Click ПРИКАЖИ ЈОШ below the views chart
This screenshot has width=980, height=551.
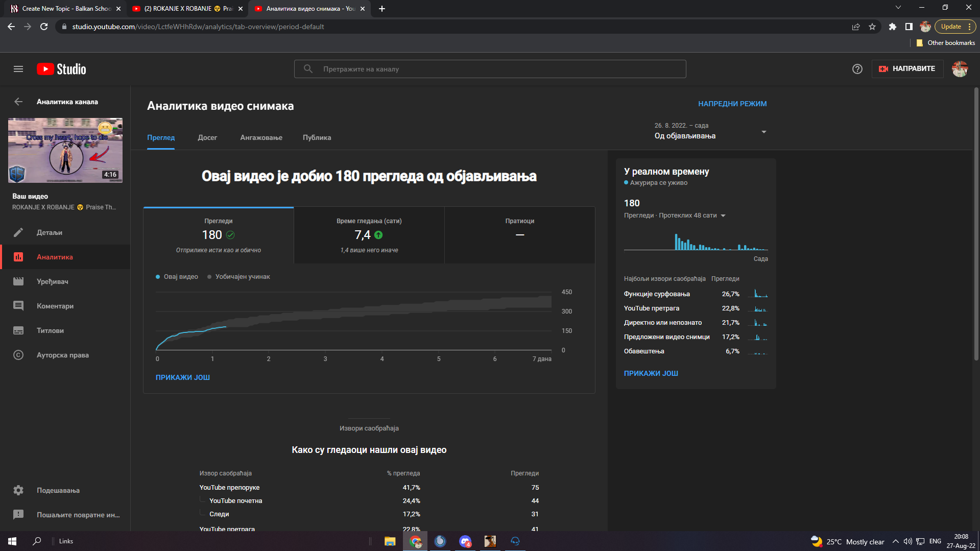click(x=183, y=377)
